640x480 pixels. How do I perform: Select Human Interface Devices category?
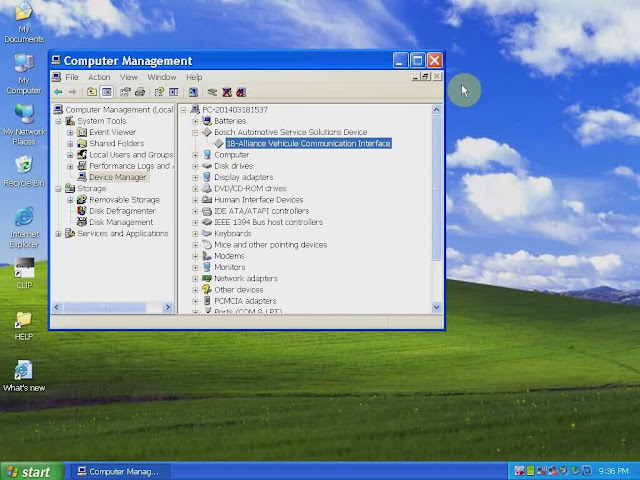pos(258,200)
